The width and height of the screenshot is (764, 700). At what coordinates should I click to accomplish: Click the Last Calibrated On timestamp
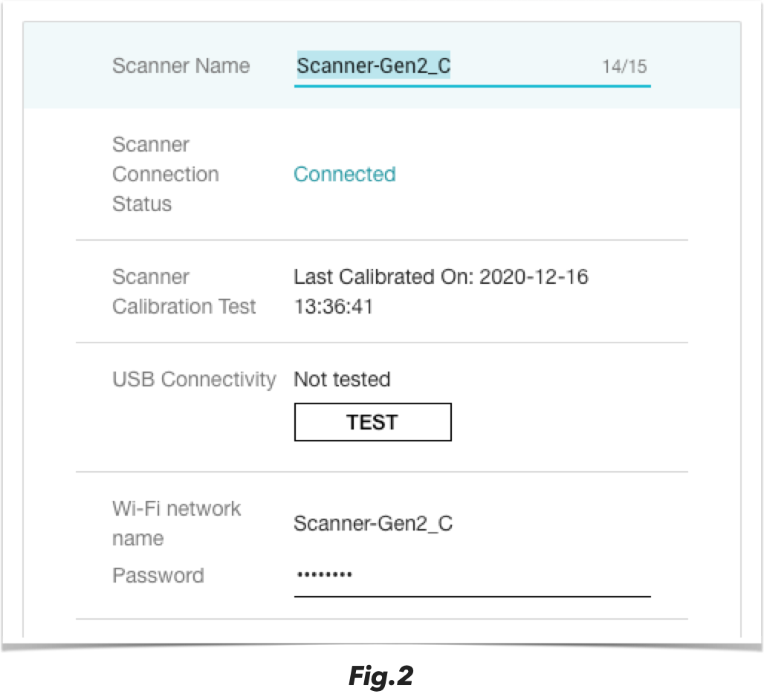pyautogui.click(x=441, y=276)
